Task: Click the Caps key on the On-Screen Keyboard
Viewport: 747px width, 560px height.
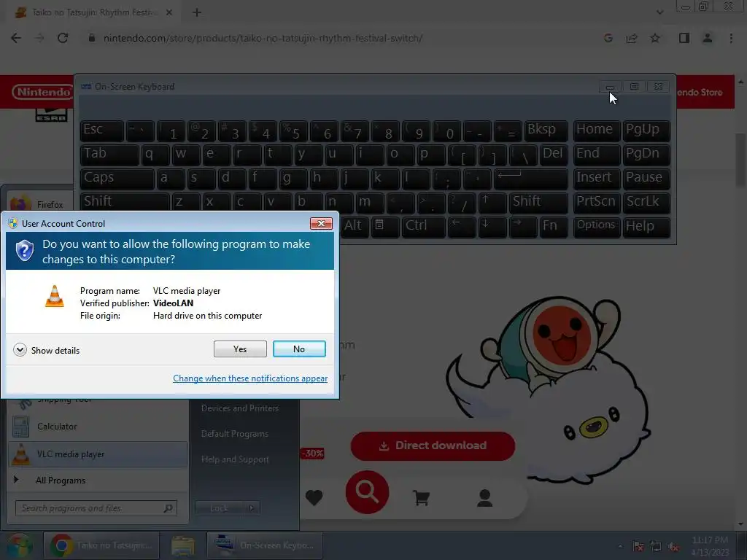Action: (x=117, y=179)
